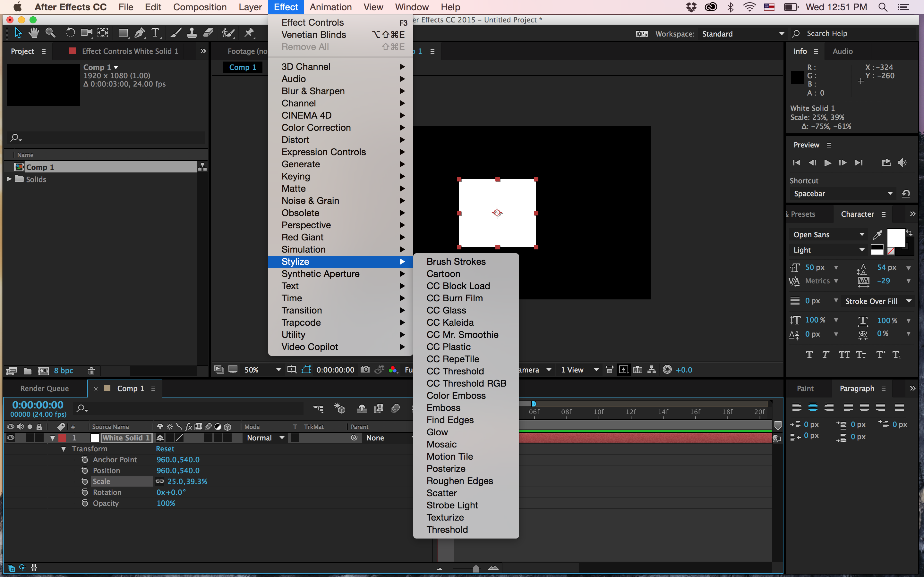
Task: Select the Brush Strokes stylize effect
Action: [456, 261]
